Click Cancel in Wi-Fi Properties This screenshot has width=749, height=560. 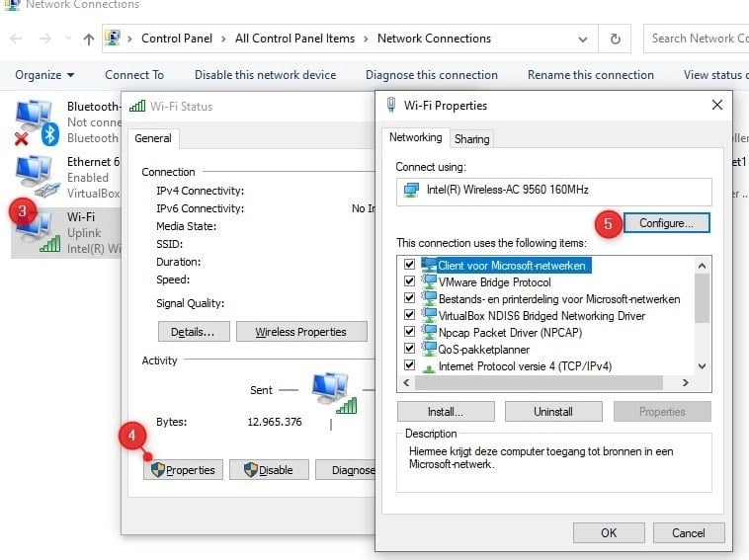pos(689,532)
